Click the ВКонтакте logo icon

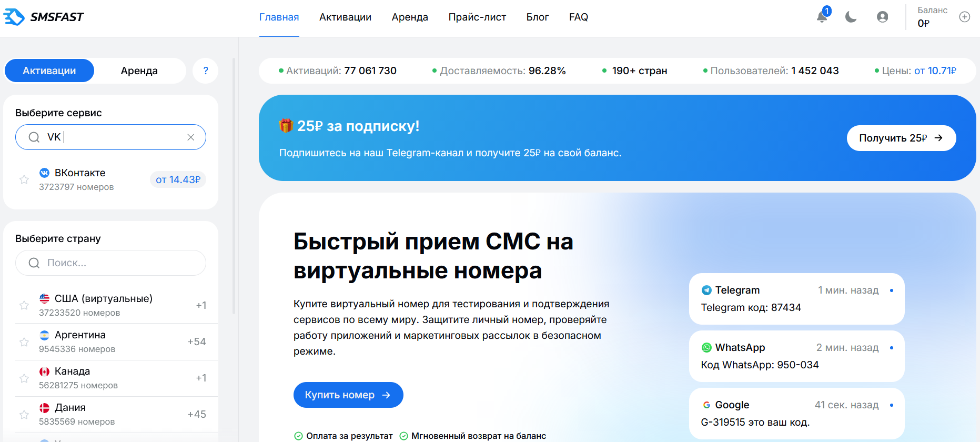[45, 173]
